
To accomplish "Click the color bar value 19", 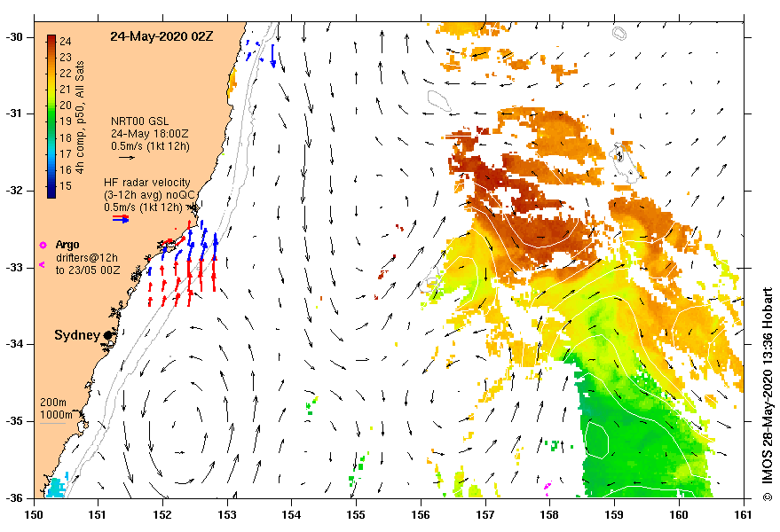I will tap(66, 121).
